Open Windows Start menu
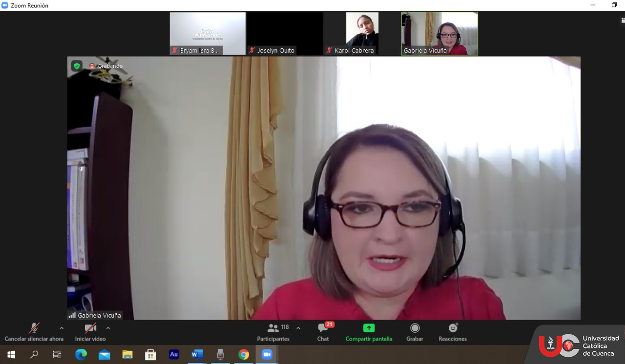This screenshot has height=364, width=625. tap(11, 355)
